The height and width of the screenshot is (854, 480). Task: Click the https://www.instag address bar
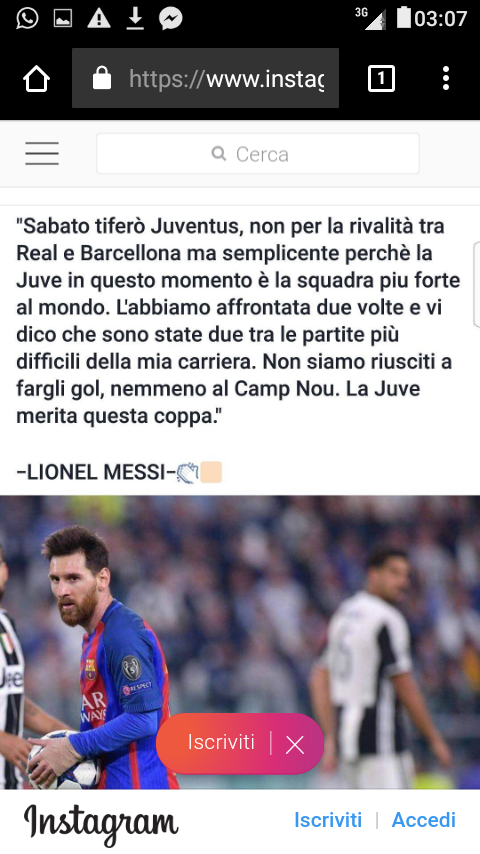point(205,78)
